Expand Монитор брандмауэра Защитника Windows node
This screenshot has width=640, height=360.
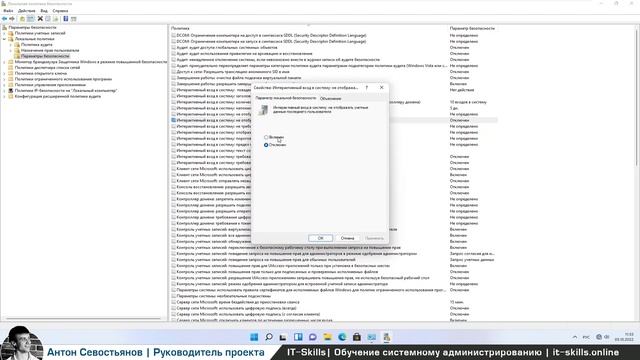(x=4, y=62)
